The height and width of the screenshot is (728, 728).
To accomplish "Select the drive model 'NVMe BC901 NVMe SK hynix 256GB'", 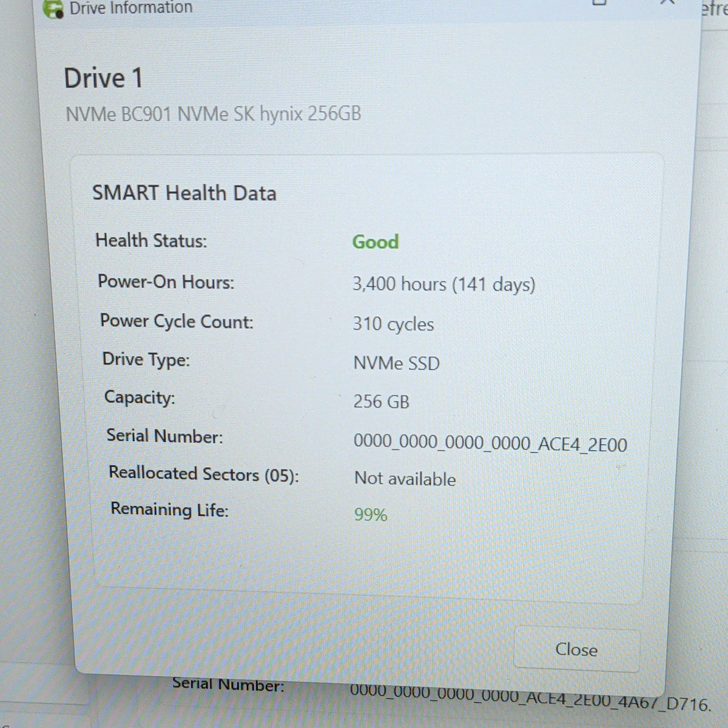I will click(x=213, y=113).
